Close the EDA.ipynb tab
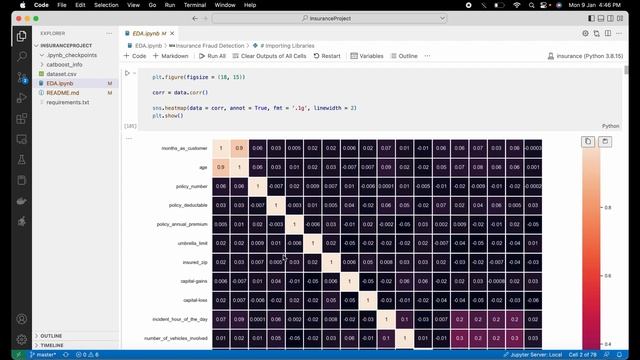Image resolution: width=640 pixels, height=360 pixels. (172, 33)
